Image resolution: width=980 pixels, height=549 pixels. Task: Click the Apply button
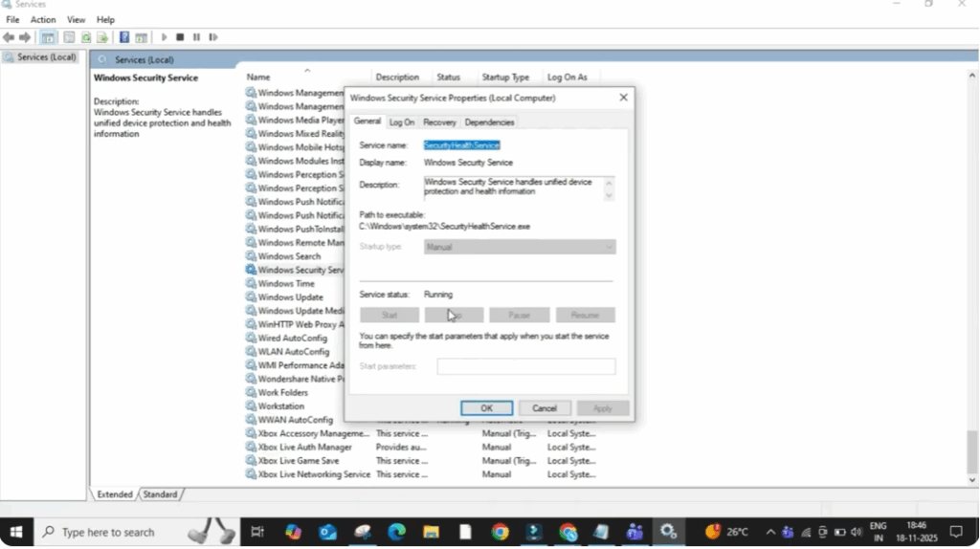(603, 407)
